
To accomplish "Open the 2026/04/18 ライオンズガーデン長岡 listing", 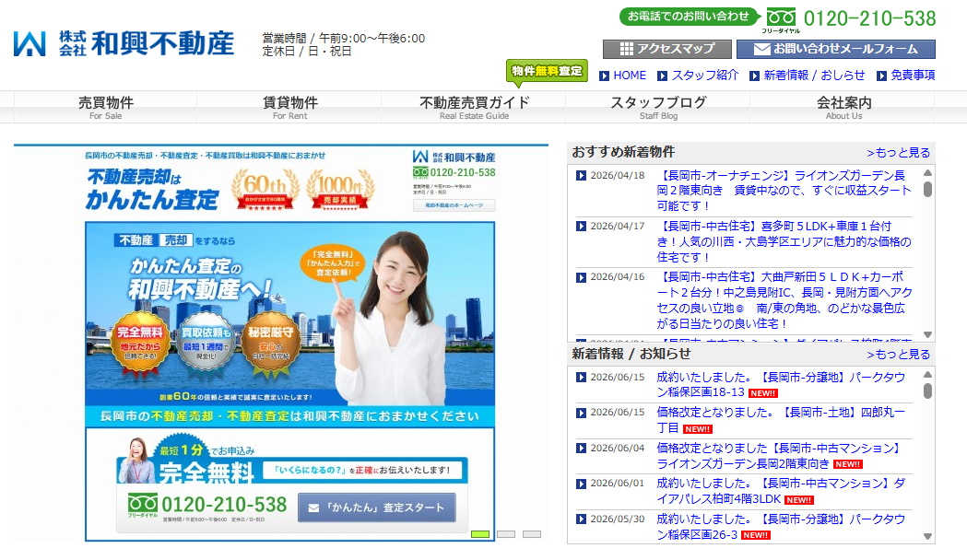I will click(x=784, y=191).
